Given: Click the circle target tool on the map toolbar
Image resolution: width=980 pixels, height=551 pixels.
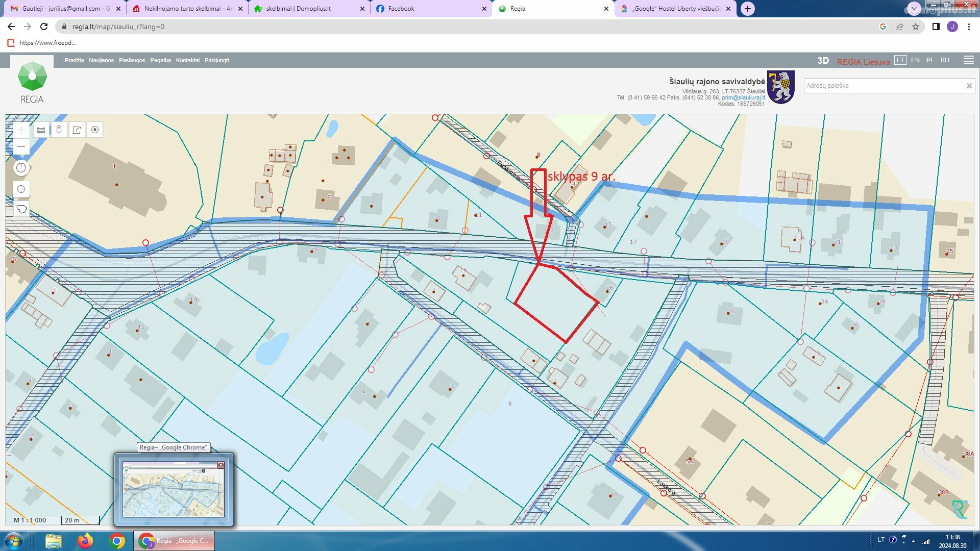Looking at the screenshot, I should pyautogui.click(x=95, y=130).
